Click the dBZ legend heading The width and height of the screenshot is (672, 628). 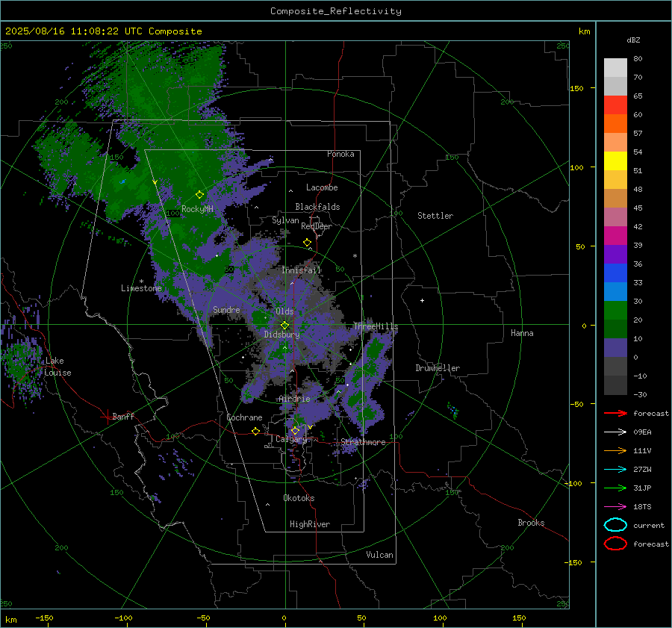pos(633,40)
